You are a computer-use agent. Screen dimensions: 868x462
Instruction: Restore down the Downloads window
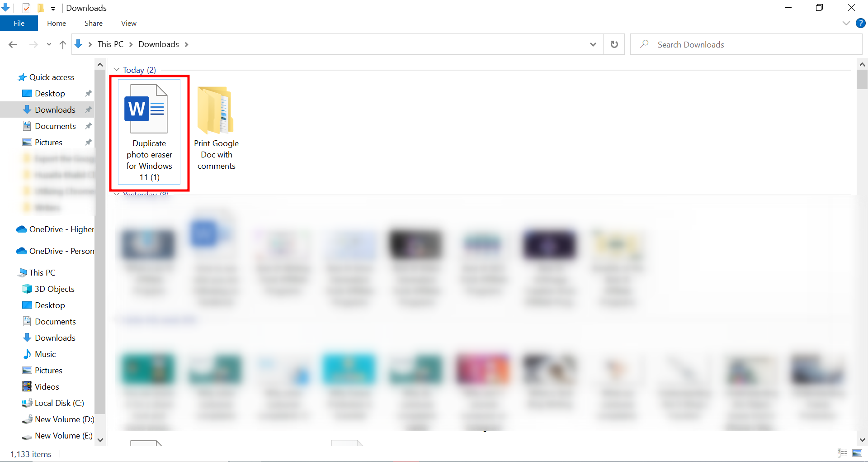tap(819, 8)
